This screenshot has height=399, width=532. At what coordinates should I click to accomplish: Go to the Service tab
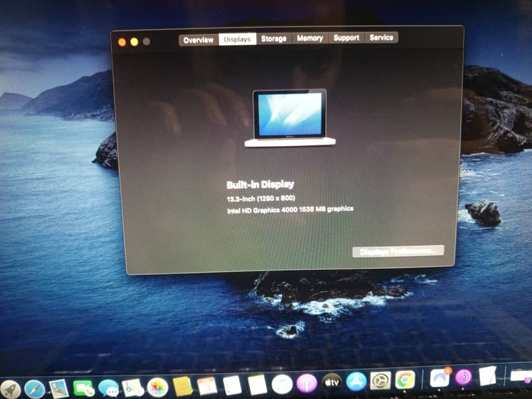381,38
